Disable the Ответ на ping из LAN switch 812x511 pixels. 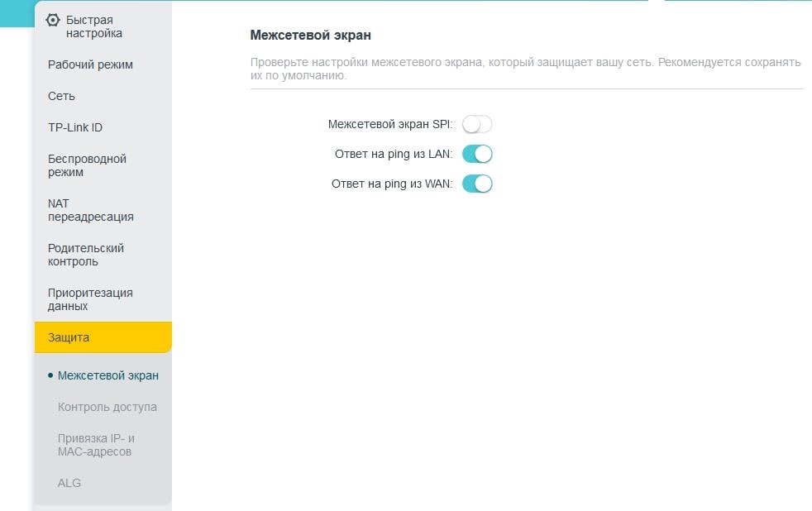477,154
